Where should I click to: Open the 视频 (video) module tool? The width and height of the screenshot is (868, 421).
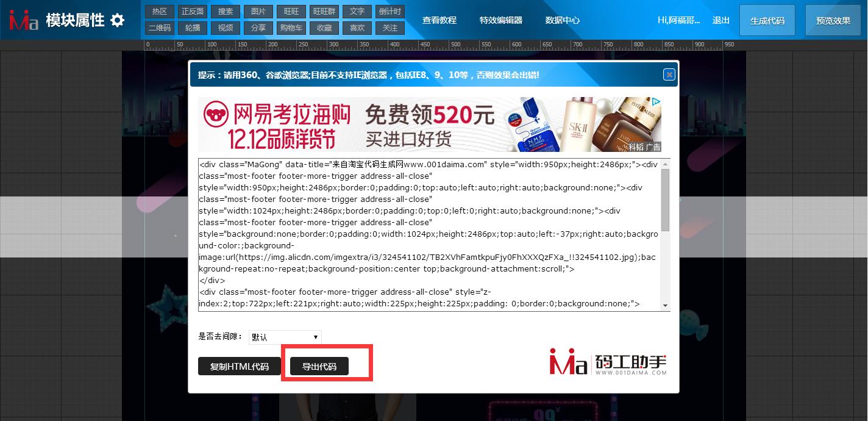(224, 27)
